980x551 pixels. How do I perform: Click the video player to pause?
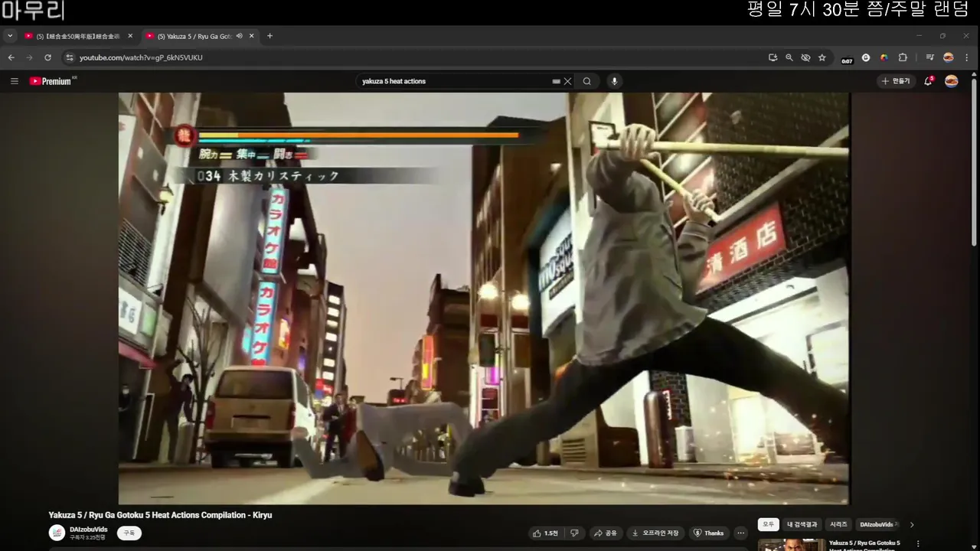click(x=483, y=298)
